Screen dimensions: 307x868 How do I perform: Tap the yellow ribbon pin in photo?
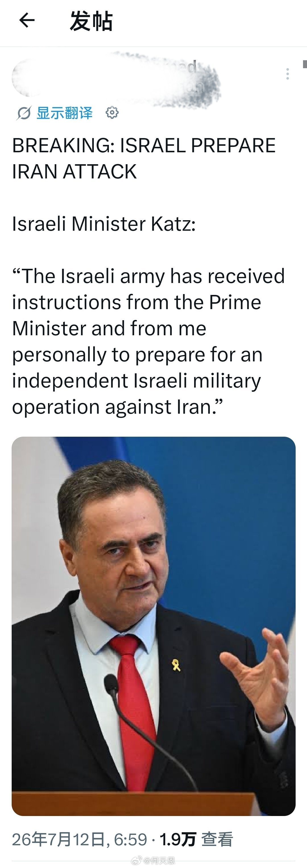pos(176,665)
